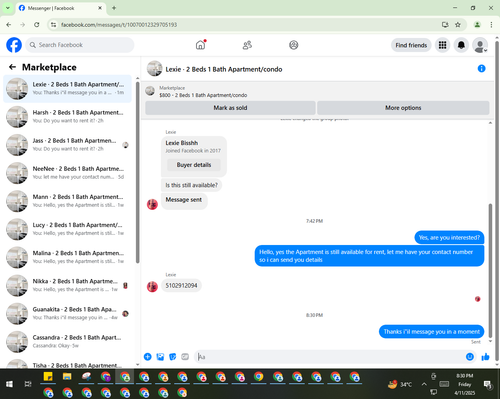
Task: Click Mark as sold button
Action: 230,108
